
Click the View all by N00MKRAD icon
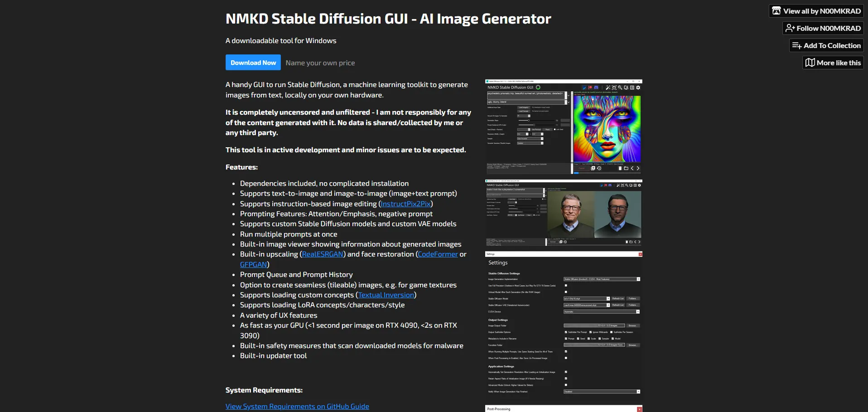pyautogui.click(x=776, y=11)
